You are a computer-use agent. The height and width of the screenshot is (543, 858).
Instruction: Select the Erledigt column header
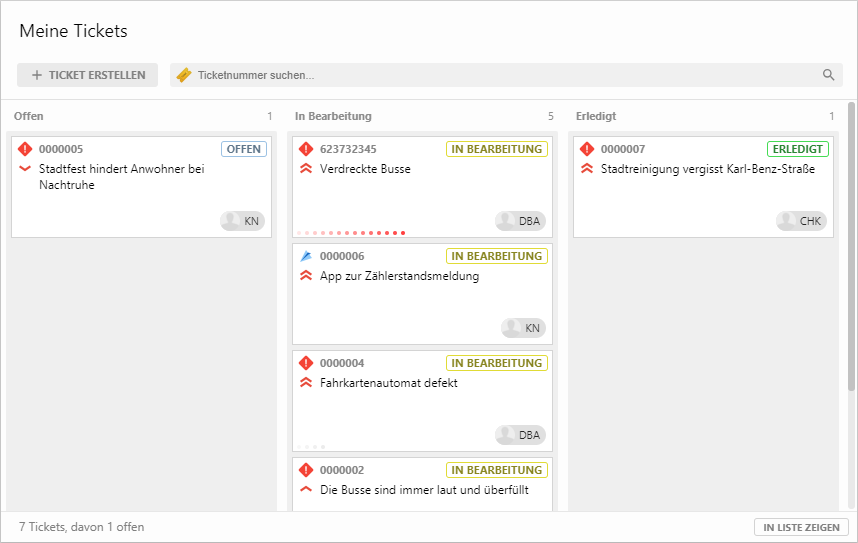pyautogui.click(x=596, y=116)
